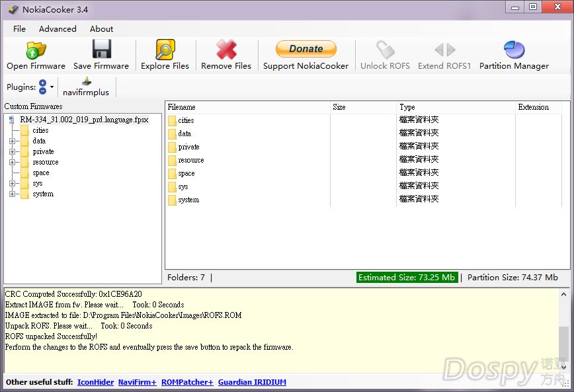Click the Save Firmware floppy icon
Viewport: 574px width, 392px height.
point(101,50)
